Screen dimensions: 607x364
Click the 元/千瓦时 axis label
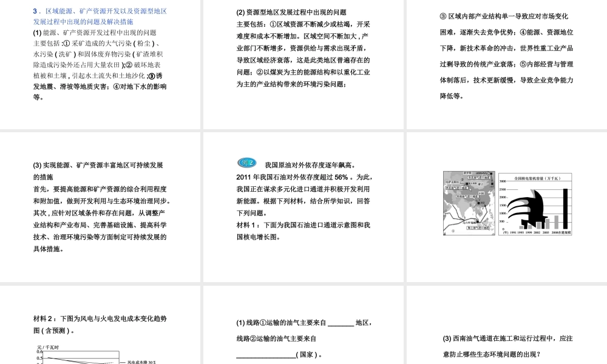tap(47, 347)
